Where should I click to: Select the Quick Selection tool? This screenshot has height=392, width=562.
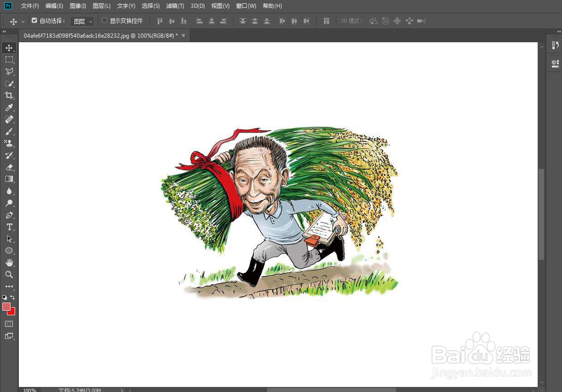(x=9, y=84)
